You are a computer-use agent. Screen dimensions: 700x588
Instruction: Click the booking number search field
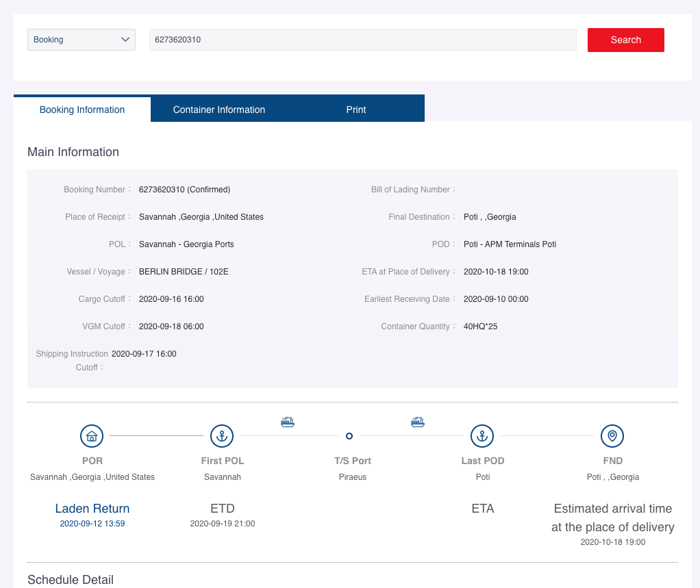(x=362, y=40)
